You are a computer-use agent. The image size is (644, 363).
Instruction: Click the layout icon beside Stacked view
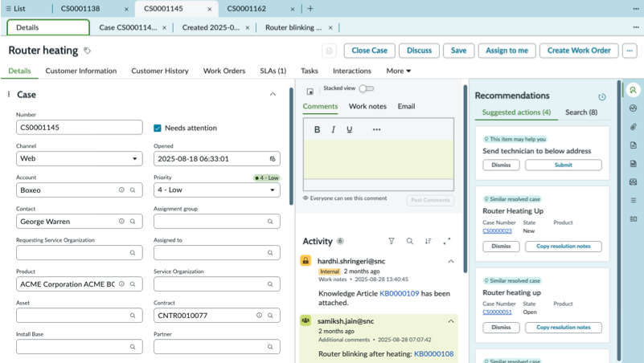[x=310, y=92]
